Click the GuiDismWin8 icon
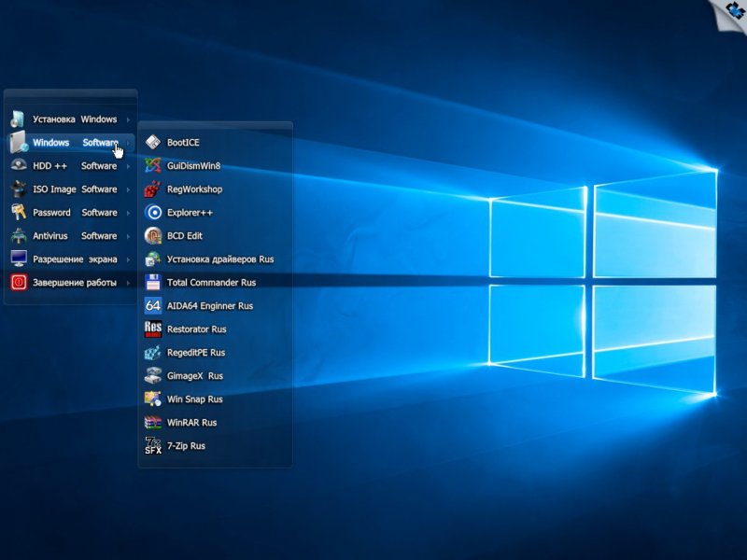Screen dimensions: 747x560 click(x=153, y=165)
